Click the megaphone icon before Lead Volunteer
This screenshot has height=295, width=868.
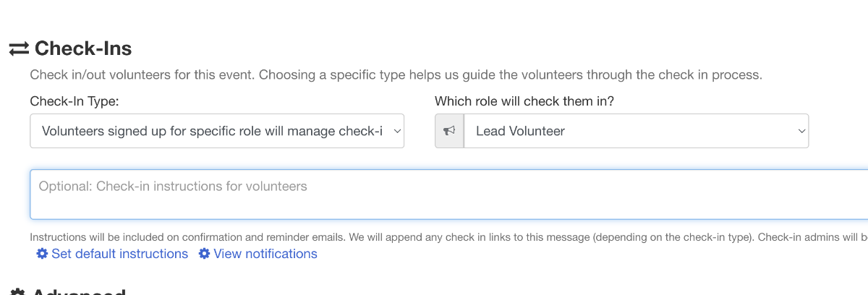(449, 131)
